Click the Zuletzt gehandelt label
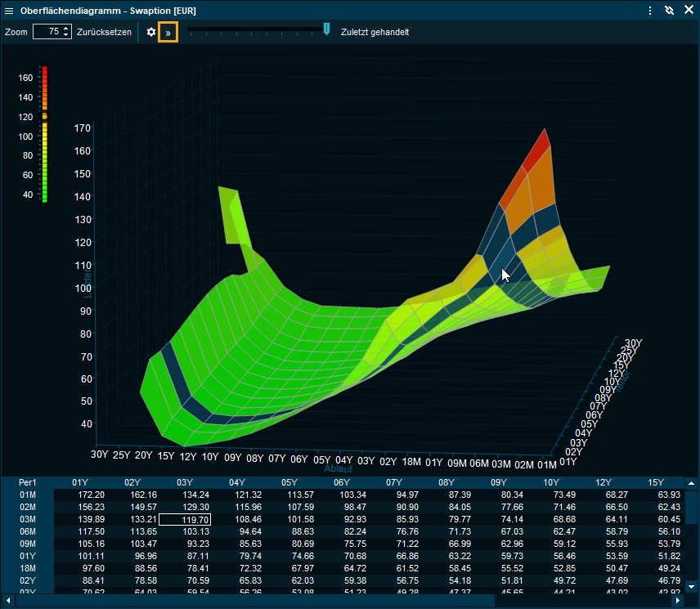The image size is (700, 609). tap(375, 32)
